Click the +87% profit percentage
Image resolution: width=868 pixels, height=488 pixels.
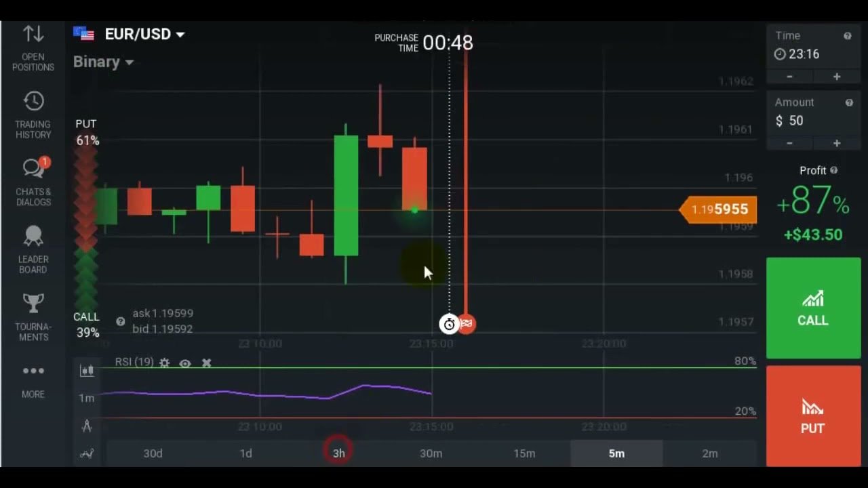[813, 201]
